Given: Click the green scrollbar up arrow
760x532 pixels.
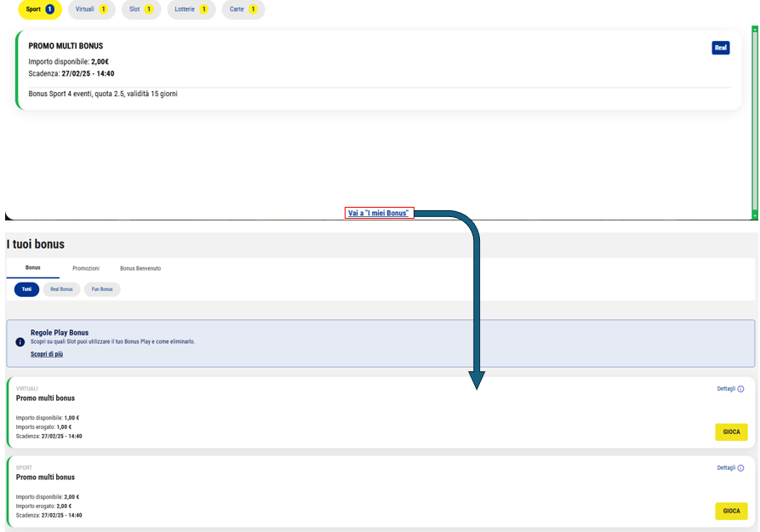Looking at the screenshot, I should (x=755, y=30).
